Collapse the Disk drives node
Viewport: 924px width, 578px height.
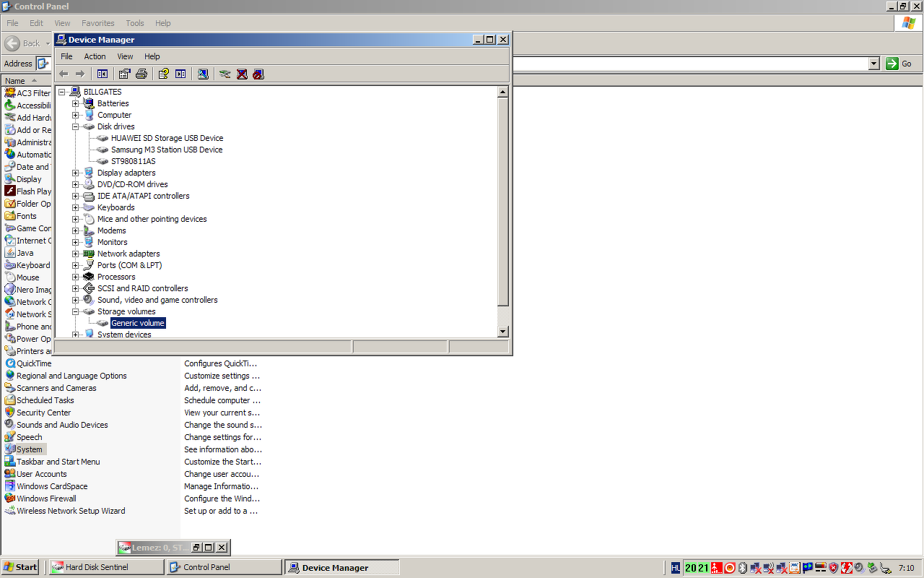[x=75, y=126]
